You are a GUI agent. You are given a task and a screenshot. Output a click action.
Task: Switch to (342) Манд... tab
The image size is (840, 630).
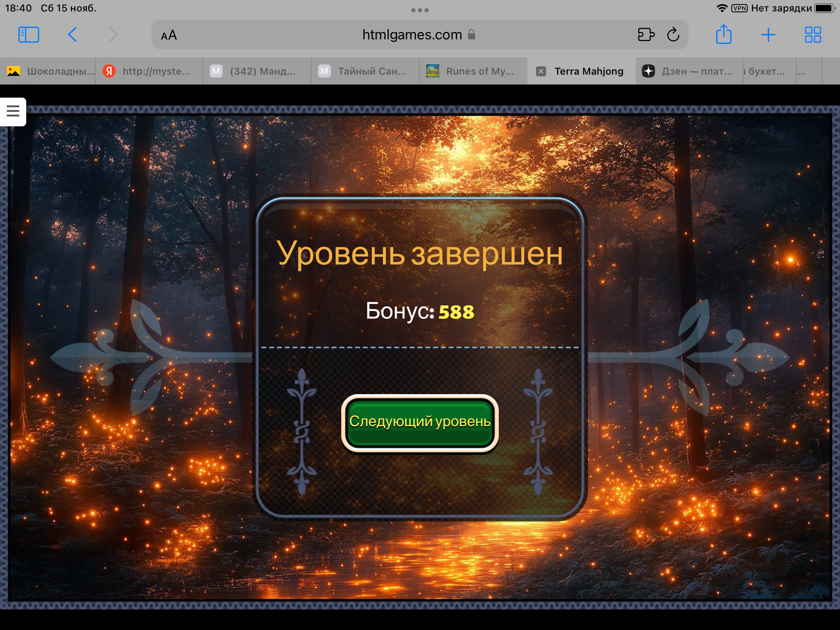coord(257,71)
